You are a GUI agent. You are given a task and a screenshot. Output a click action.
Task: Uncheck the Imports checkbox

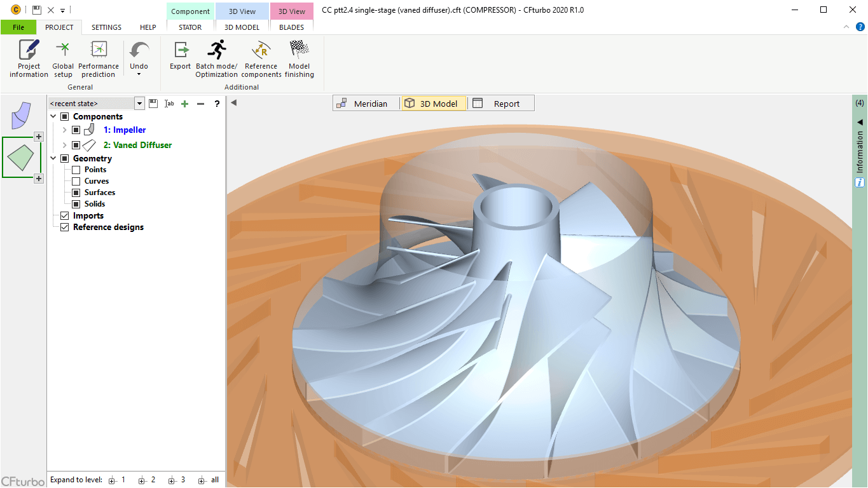(64, 216)
